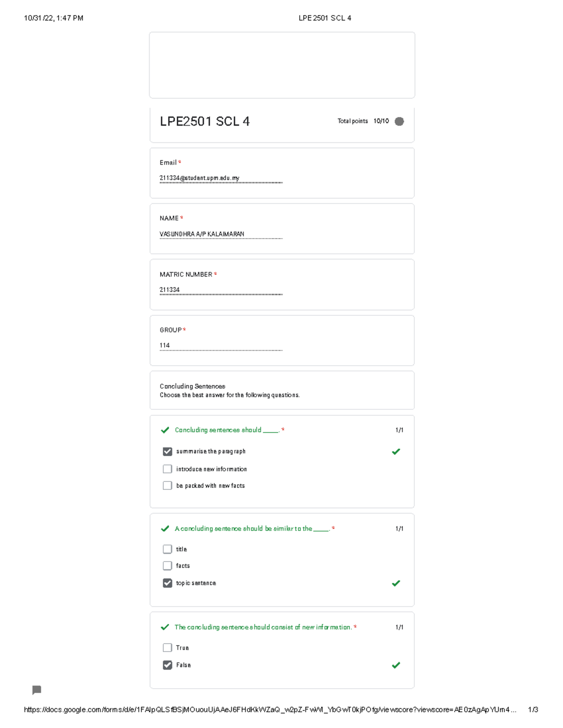This screenshot has width=563, height=728.
Task: Open the docs.google.com forms URL at bottom
Action: 270,710
